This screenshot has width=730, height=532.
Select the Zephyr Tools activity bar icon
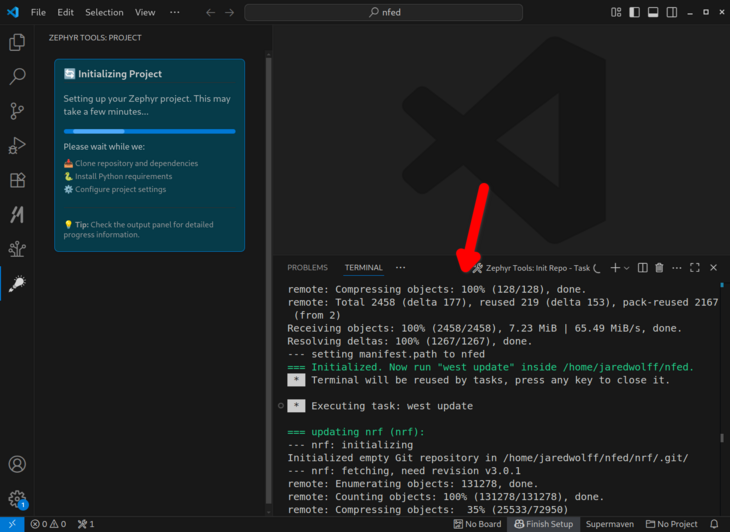pyautogui.click(x=17, y=283)
